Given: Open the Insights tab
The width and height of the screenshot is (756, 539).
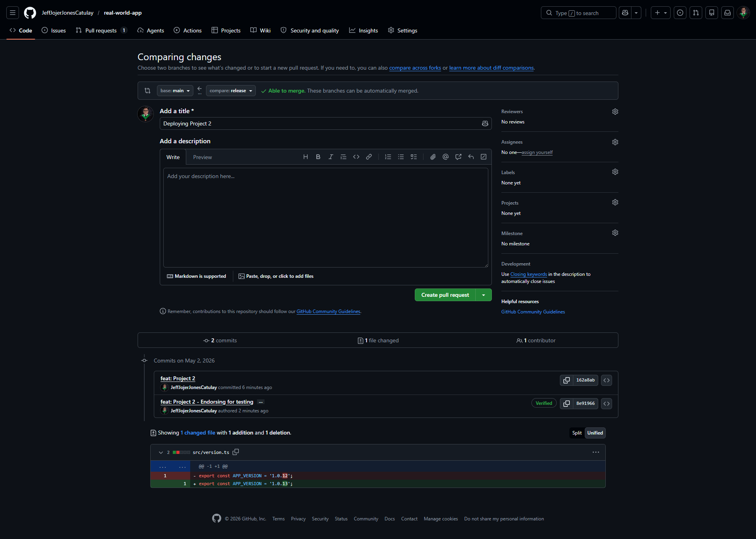Looking at the screenshot, I should [363, 30].
